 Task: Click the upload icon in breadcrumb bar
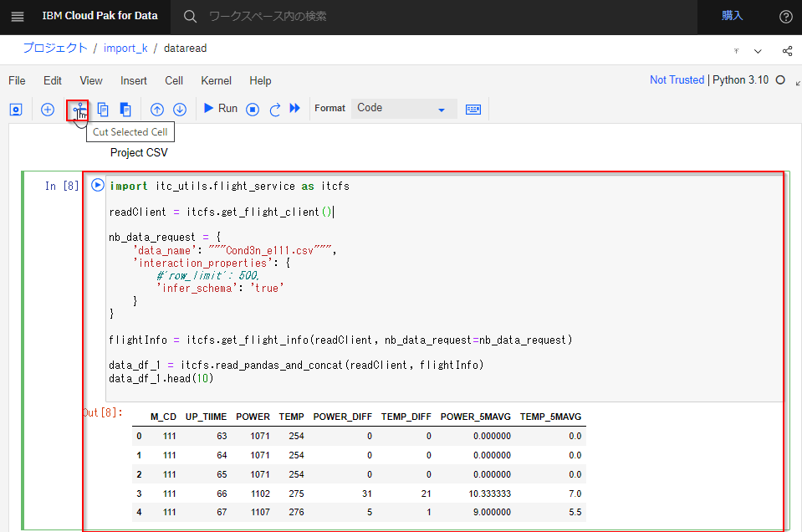click(x=737, y=51)
